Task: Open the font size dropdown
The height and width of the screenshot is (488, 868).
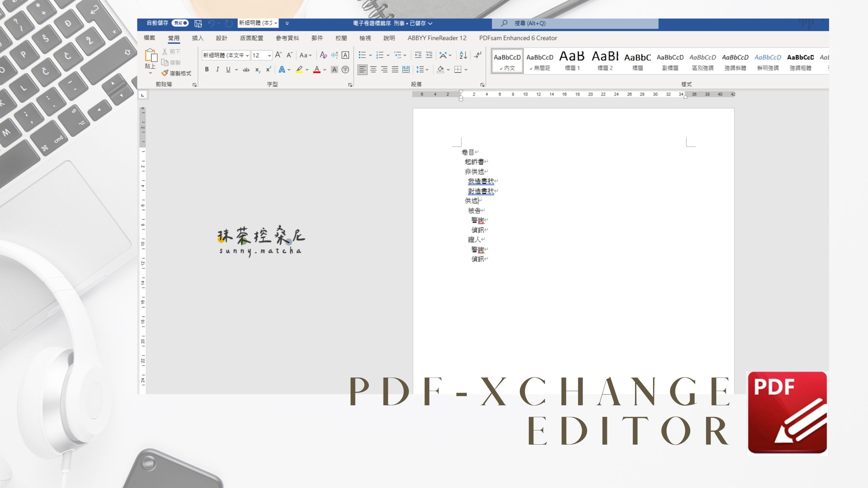Action: click(270, 55)
